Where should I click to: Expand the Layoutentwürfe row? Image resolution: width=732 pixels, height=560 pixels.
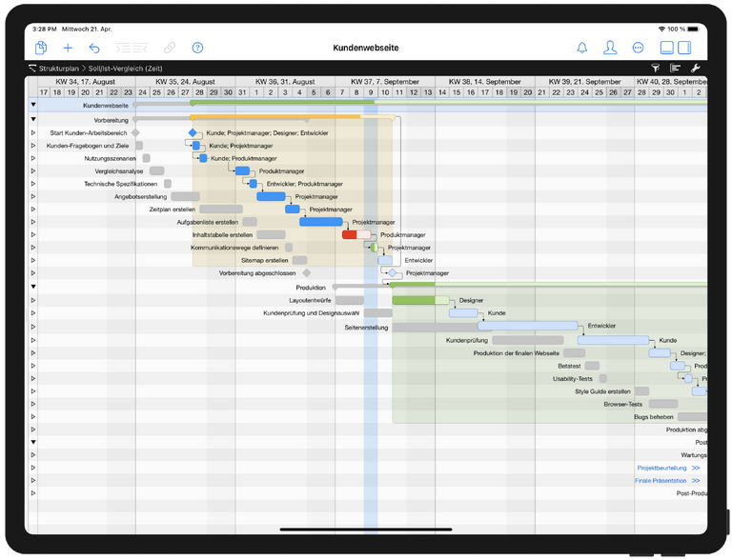(33, 301)
